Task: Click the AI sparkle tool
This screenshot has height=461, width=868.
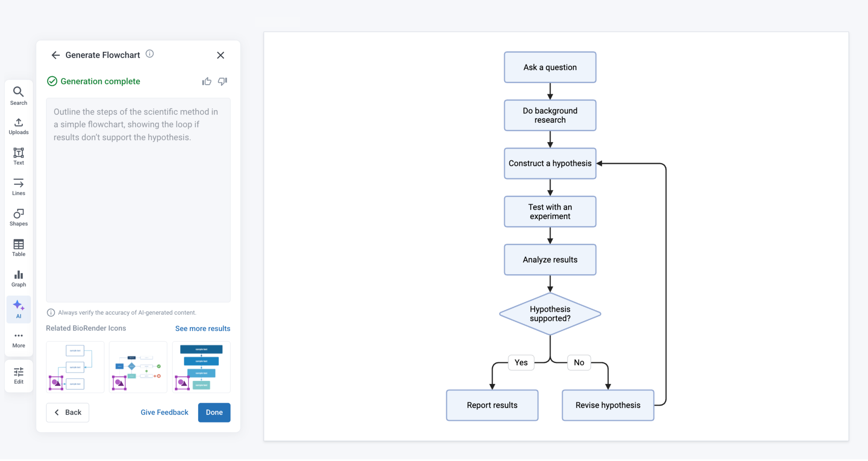Action: tap(19, 309)
